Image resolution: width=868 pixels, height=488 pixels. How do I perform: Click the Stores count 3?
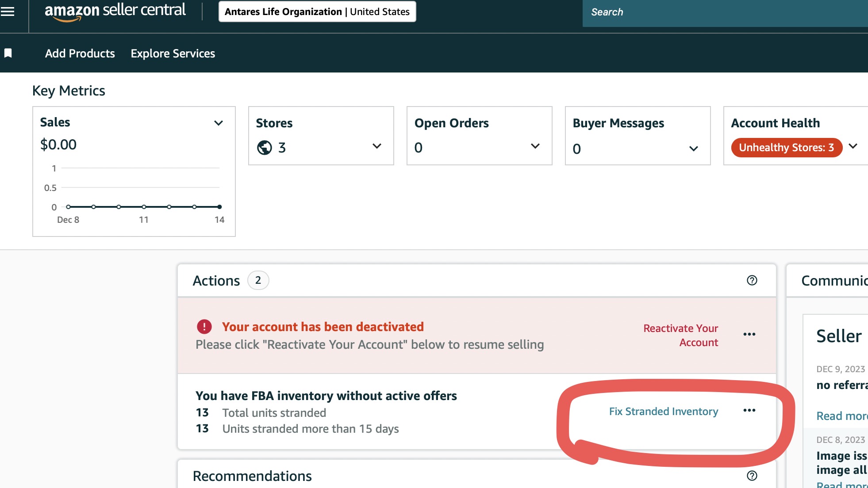click(x=282, y=148)
